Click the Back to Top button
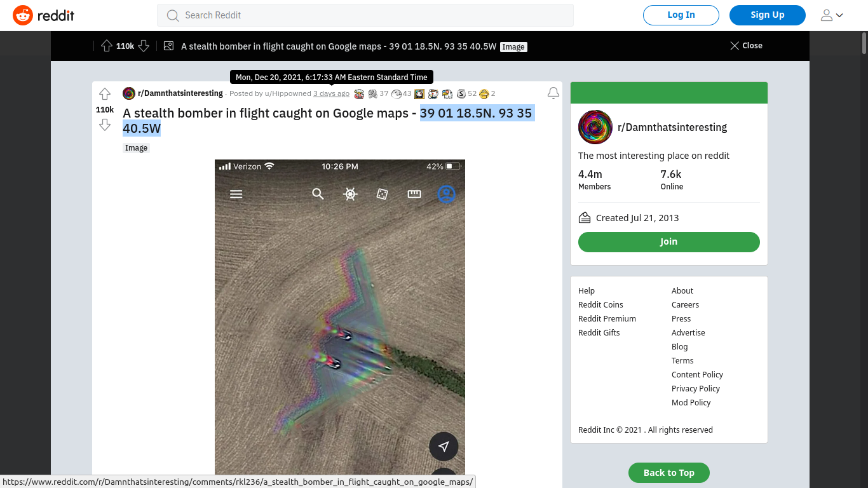 pos(668,473)
